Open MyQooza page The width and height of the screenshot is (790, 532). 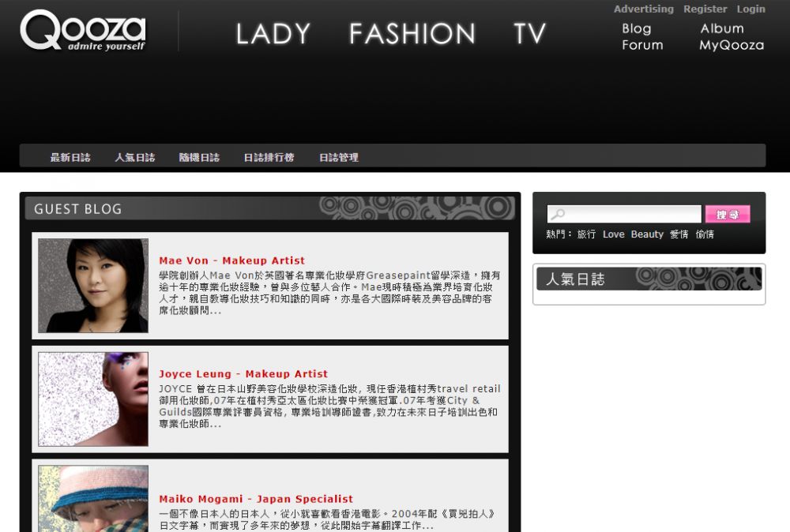click(x=732, y=45)
